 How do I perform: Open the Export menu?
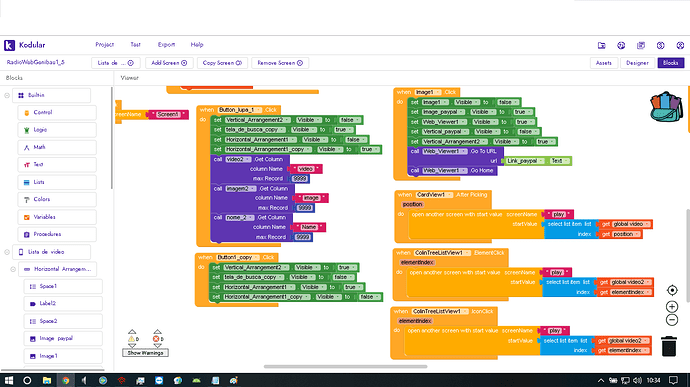tap(166, 44)
